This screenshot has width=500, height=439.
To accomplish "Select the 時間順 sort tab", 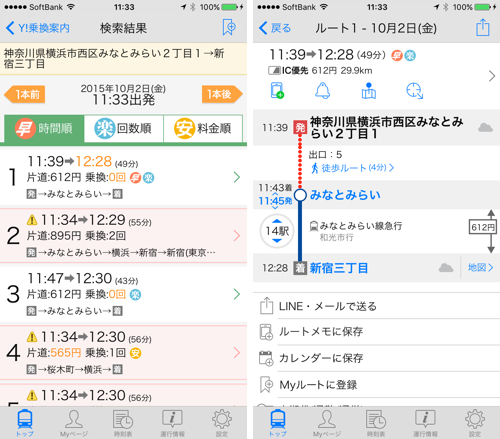I will click(x=44, y=129).
